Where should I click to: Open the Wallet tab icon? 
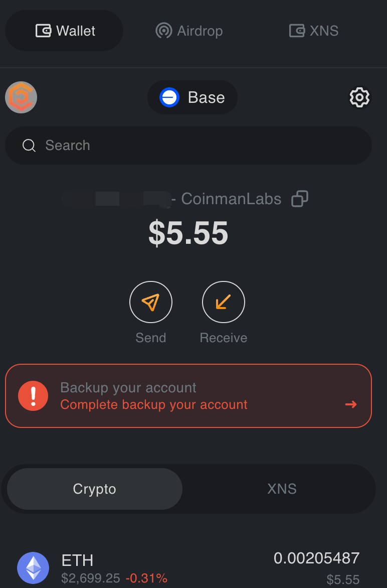point(45,31)
